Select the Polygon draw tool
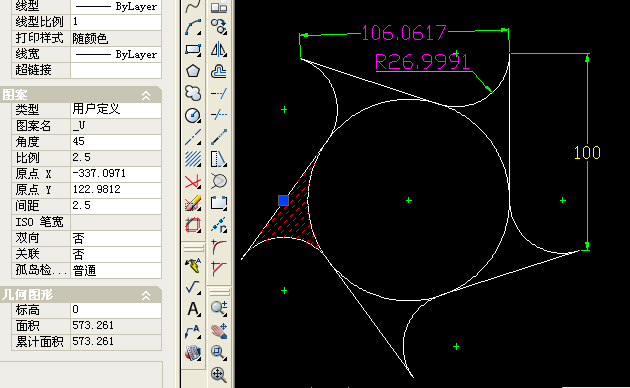Viewport: 630px width, 388px height. click(193, 71)
